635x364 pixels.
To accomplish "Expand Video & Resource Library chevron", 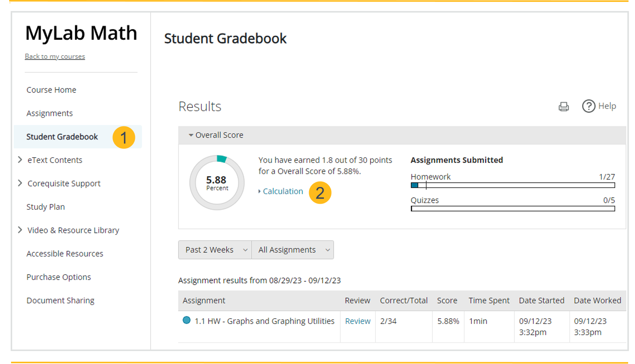I will coord(20,230).
